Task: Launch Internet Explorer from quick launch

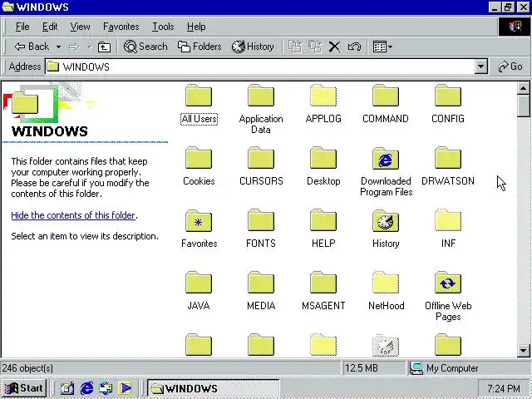Action: click(86, 388)
